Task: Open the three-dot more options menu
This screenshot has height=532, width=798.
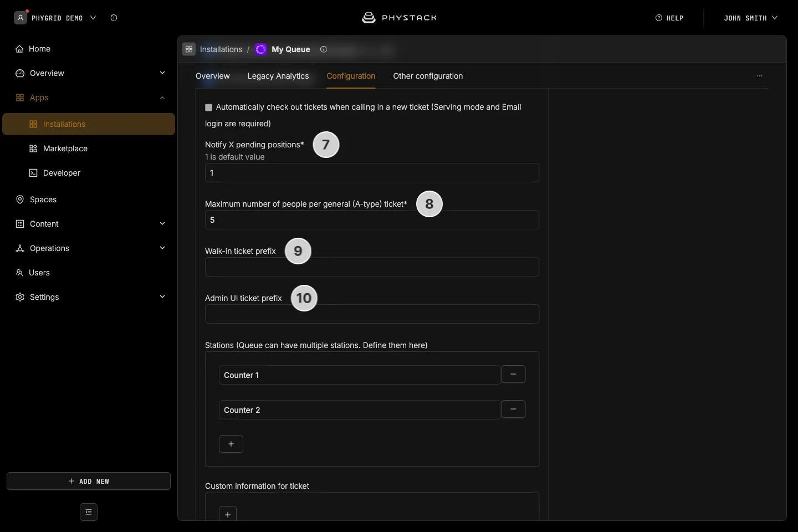Action: 760,76
